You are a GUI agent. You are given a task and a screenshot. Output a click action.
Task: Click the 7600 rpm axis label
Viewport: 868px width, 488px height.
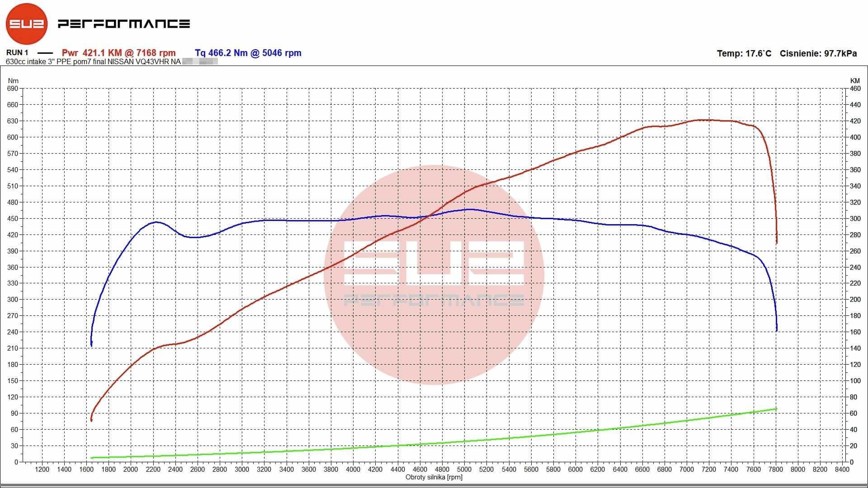pos(754,469)
